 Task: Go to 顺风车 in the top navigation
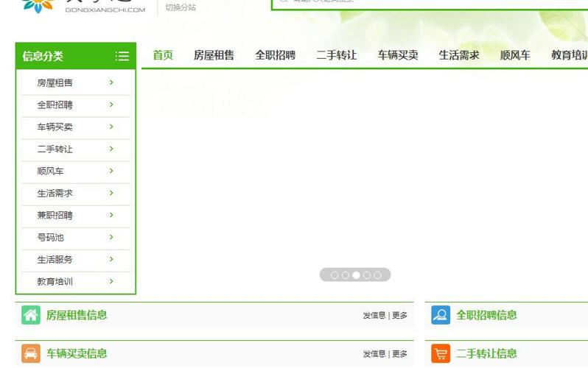[x=515, y=55]
